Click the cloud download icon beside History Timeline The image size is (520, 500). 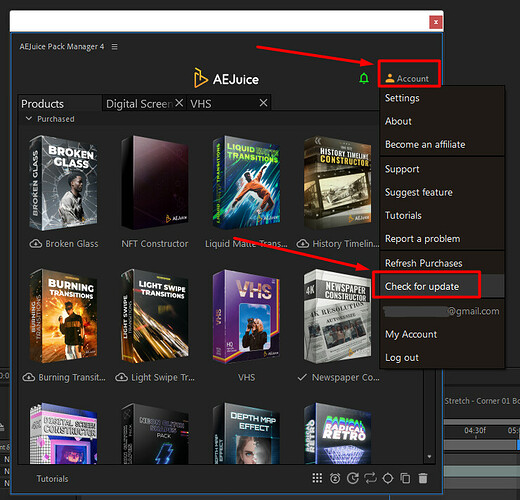click(303, 244)
